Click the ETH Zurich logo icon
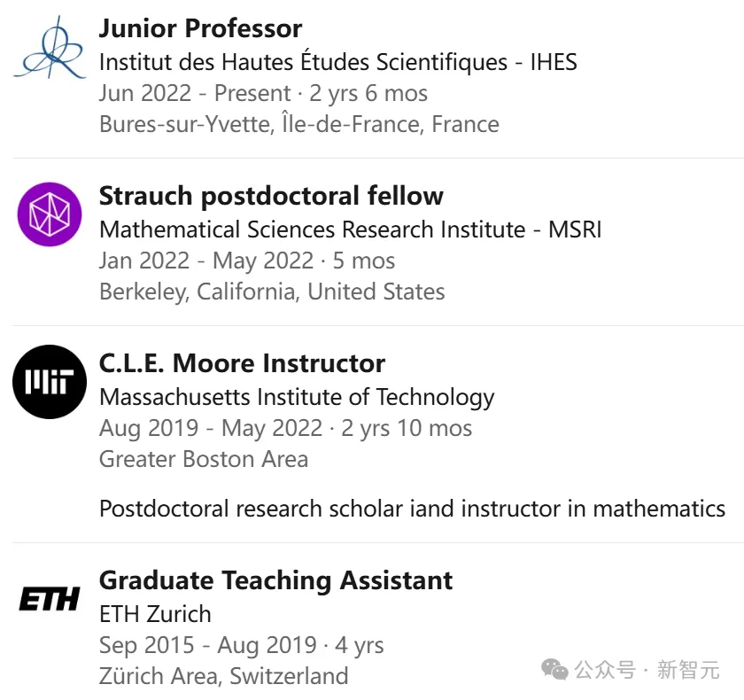The image size is (744, 700). [x=50, y=600]
